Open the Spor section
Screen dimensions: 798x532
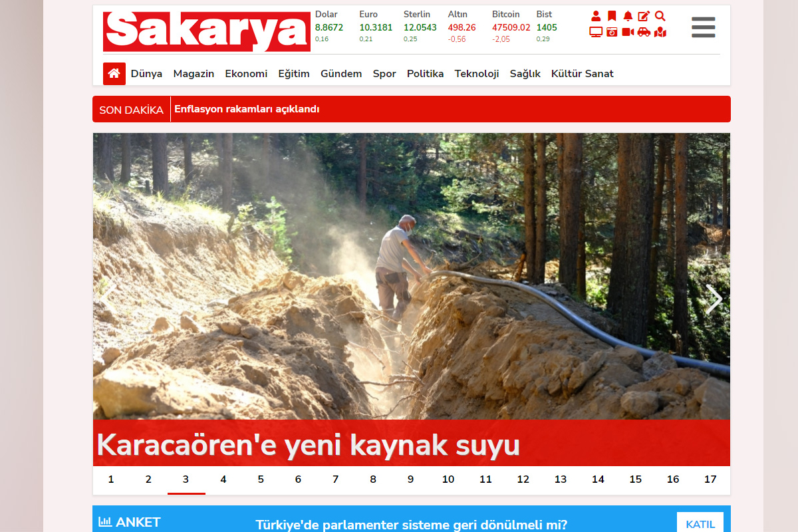pos(384,74)
